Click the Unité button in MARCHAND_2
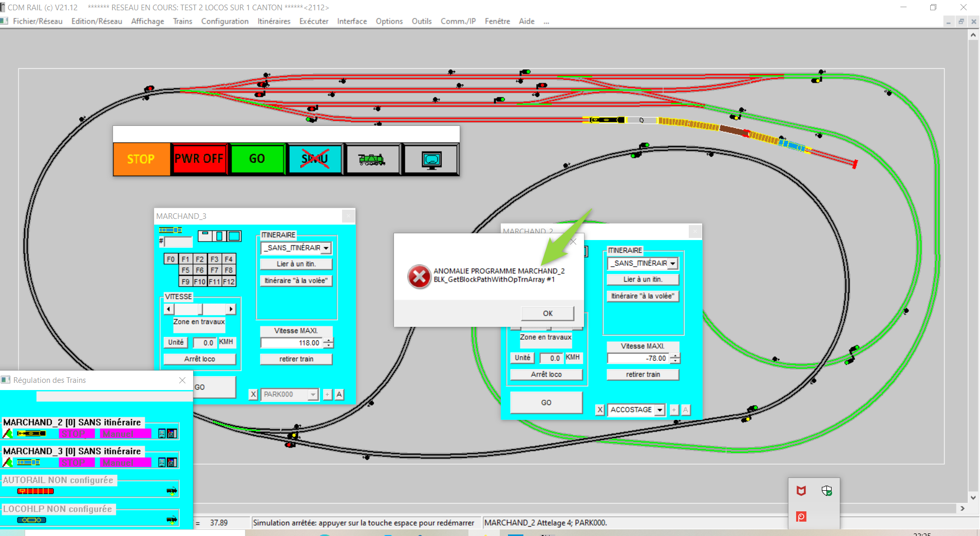 [522, 358]
